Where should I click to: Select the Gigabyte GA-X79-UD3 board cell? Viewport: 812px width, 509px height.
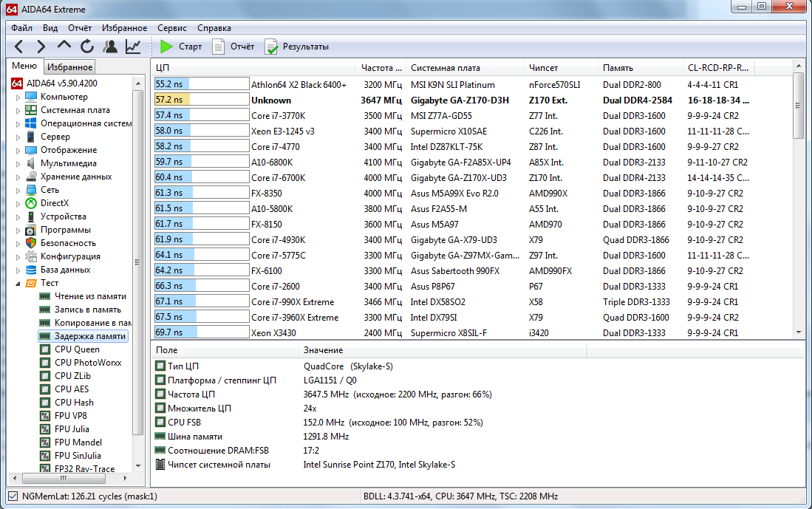click(x=454, y=240)
